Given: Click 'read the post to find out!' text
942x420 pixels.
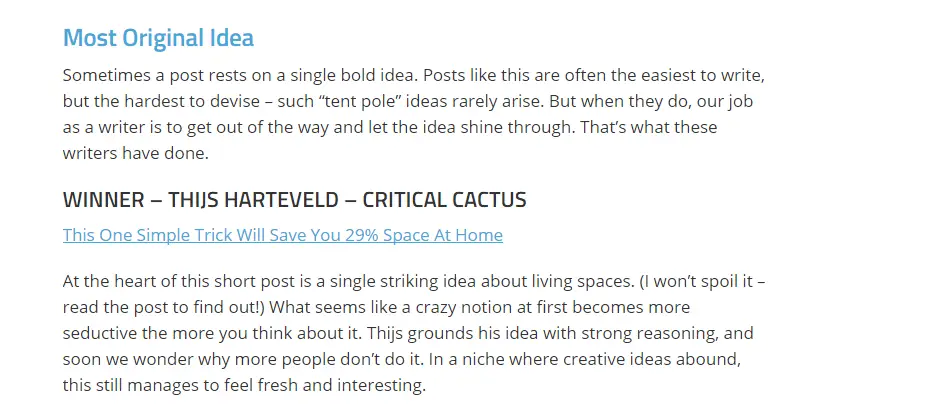Looking at the screenshot, I should click(163, 307).
